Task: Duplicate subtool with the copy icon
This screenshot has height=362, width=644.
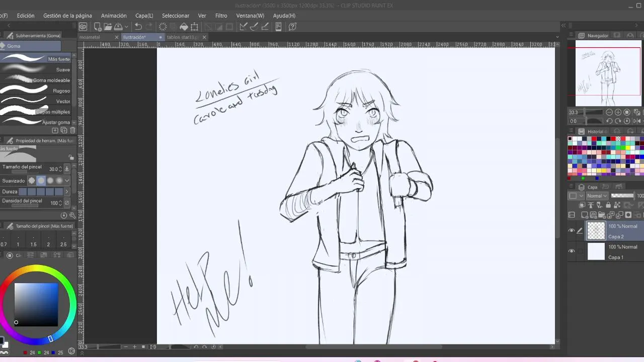Action: pyautogui.click(x=64, y=130)
